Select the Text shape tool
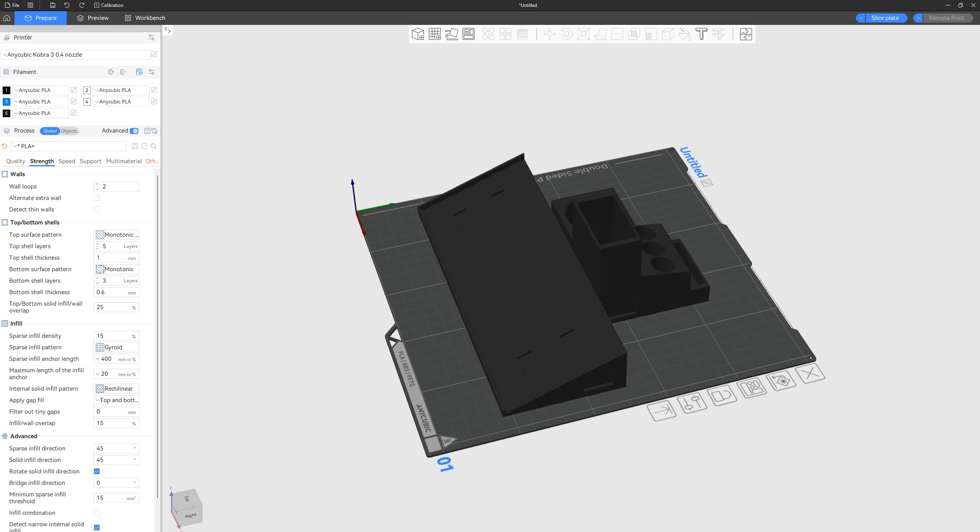Viewport: 980px width, 532px height. tap(701, 34)
